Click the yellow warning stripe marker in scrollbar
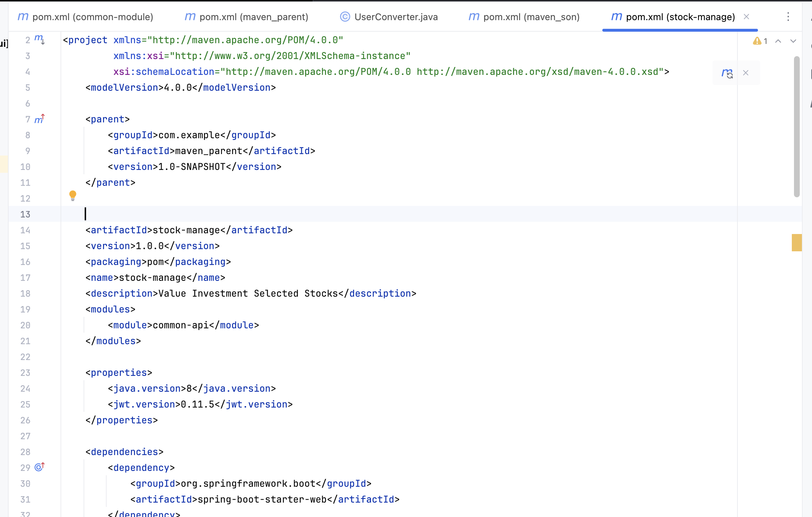Screen dimensions: 812x517 click(x=797, y=242)
